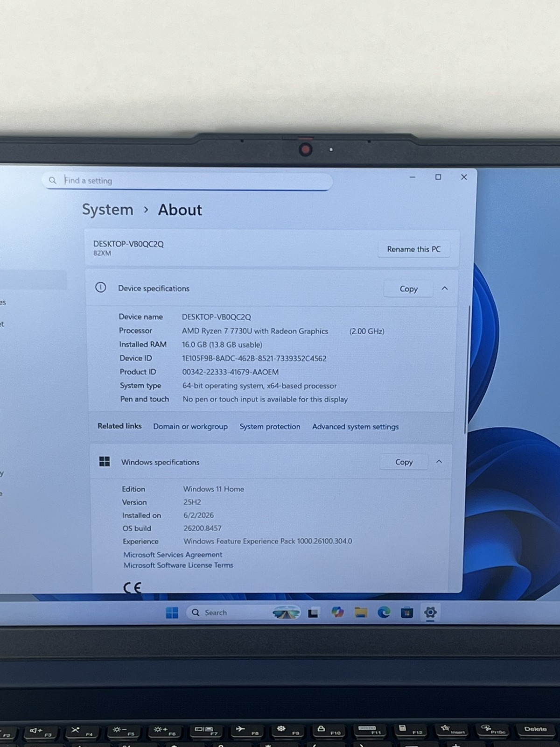Maximize the Settings window
560x747 pixels.
438,177
